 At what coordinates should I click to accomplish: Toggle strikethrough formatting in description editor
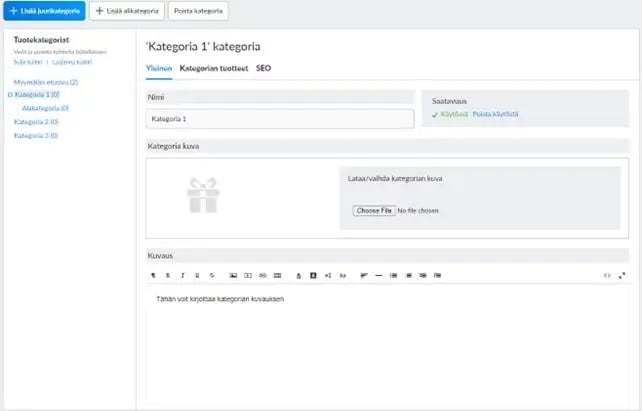tap(212, 276)
